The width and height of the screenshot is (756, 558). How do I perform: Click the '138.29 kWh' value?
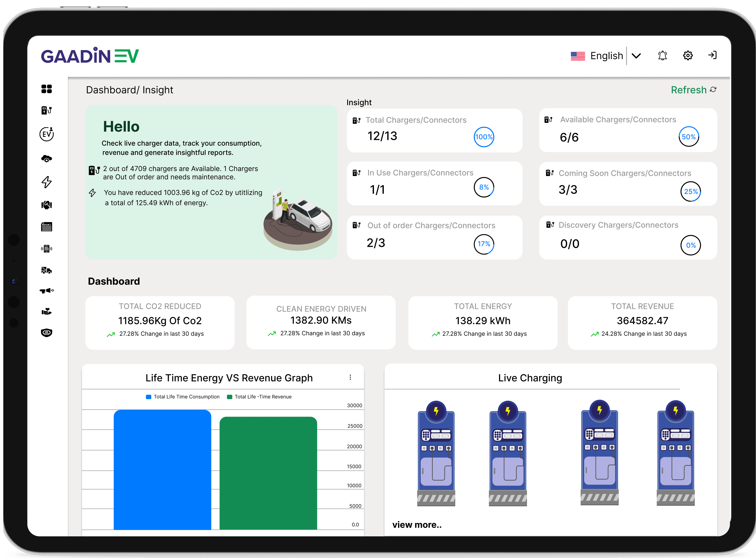pos(483,321)
